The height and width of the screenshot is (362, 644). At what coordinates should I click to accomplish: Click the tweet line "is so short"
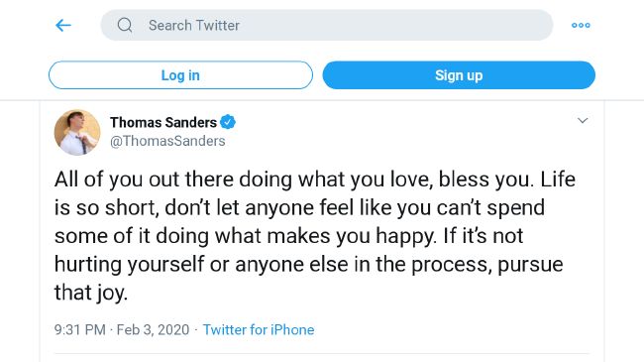[x=300, y=207]
